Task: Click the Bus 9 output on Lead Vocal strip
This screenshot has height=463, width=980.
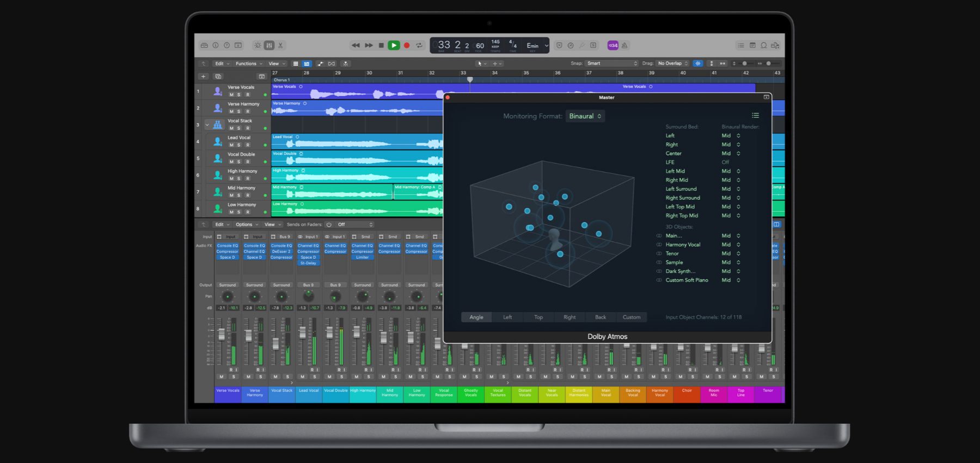Action: [308, 285]
